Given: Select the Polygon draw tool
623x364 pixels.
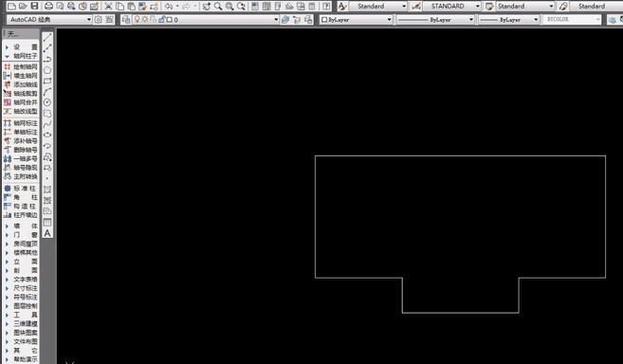Looking at the screenshot, I should tap(47, 70).
